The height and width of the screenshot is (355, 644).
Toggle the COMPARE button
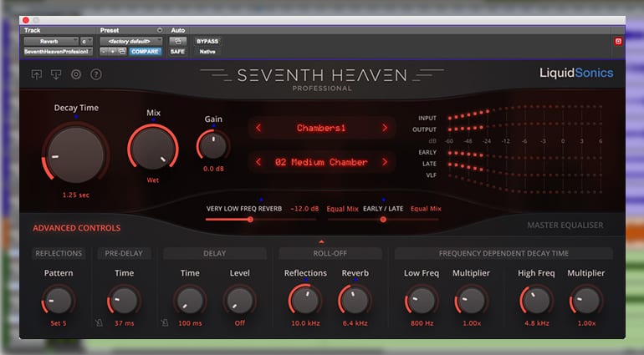click(145, 51)
